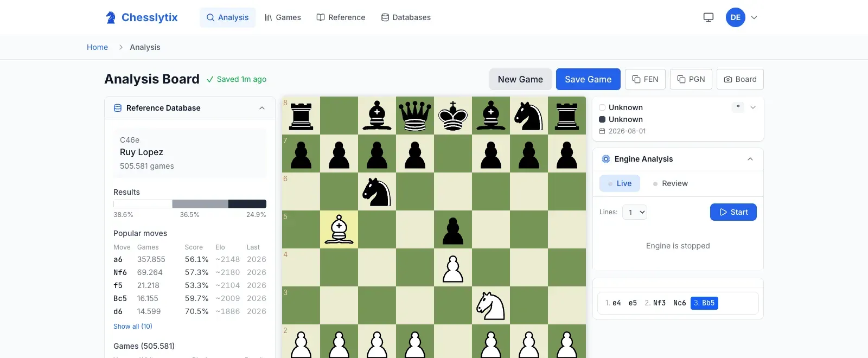This screenshot has height=358, width=868.
Task: Click the black pawn on h7
Action: 567,154
